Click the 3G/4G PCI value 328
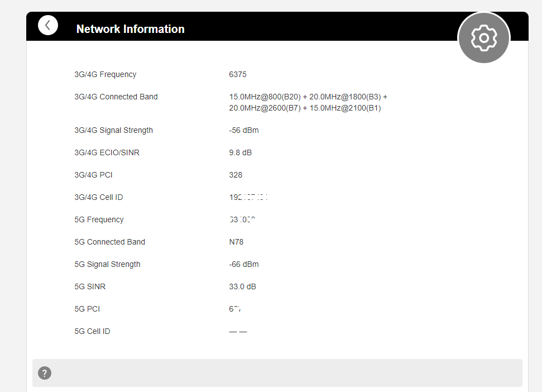This screenshot has width=542, height=392. [x=236, y=175]
